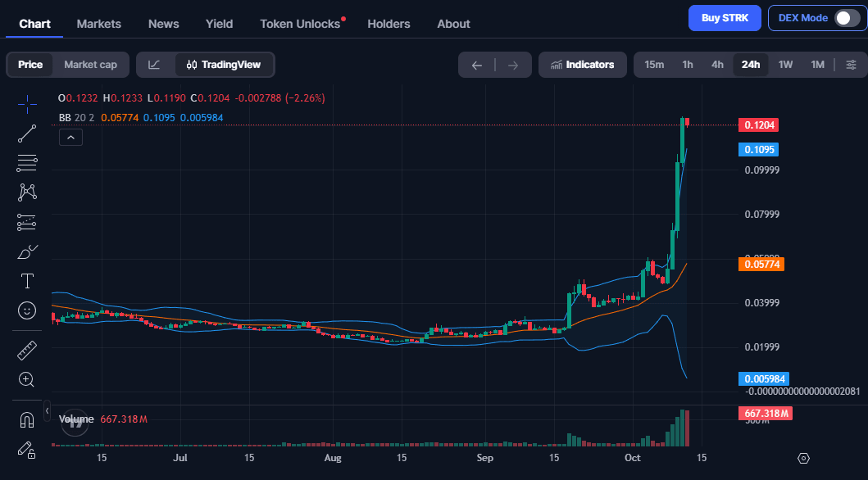The width and height of the screenshot is (868, 480).
Task: Switch to Market cap view
Action: (x=90, y=65)
